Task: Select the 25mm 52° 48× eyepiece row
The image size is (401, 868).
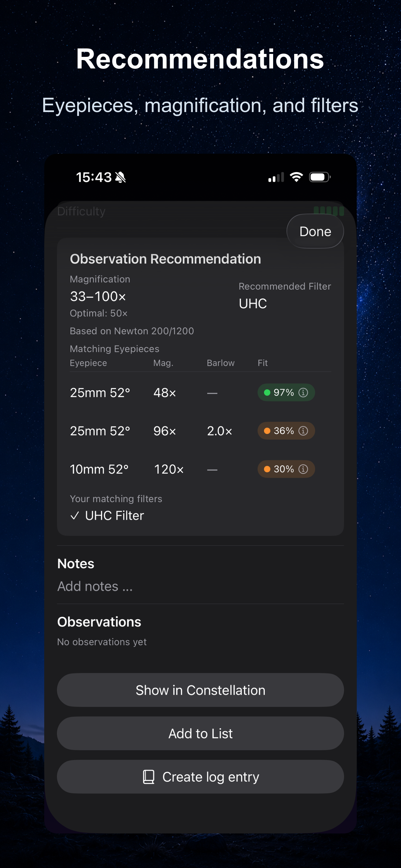Action: click(x=200, y=393)
